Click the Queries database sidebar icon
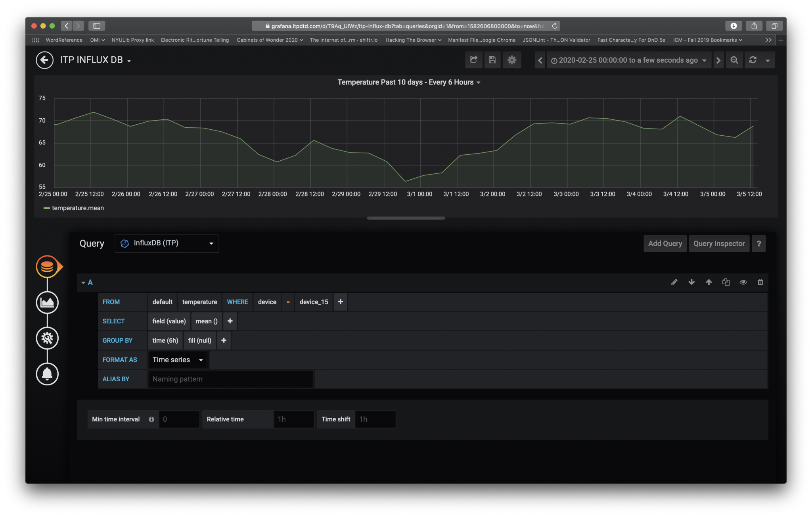Screen dimensions: 812x517 (47, 267)
